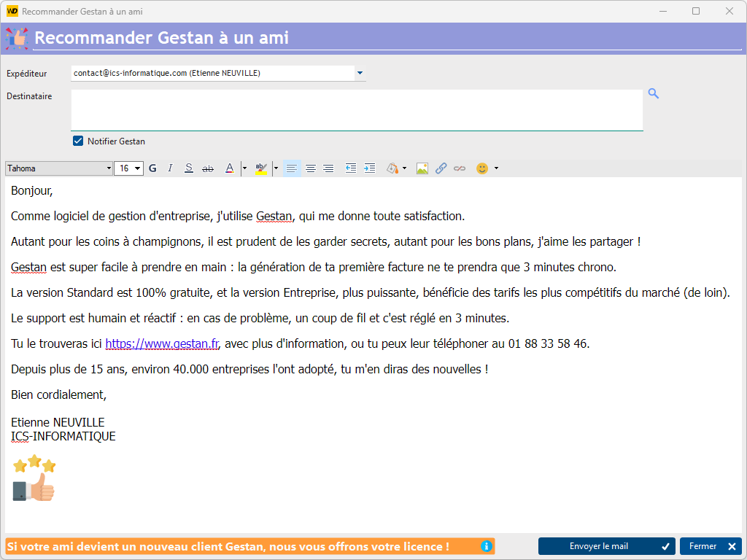Expand the Expéditeur sender dropdown
This screenshot has width=747, height=560.
[x=360, y=73]
